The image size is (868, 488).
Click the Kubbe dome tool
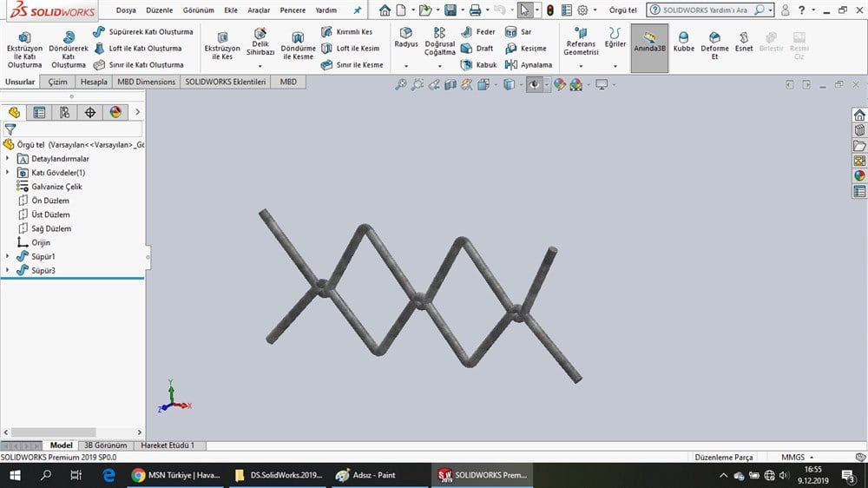(684, 43)
